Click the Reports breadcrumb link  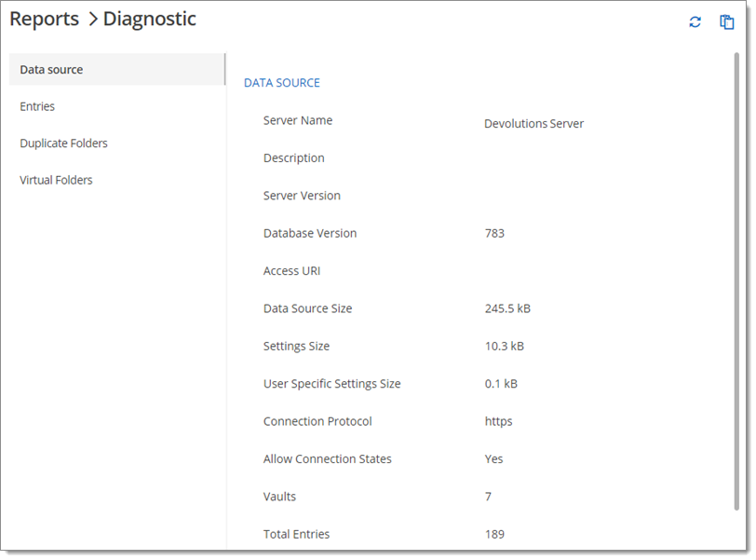tap(45, 20)
